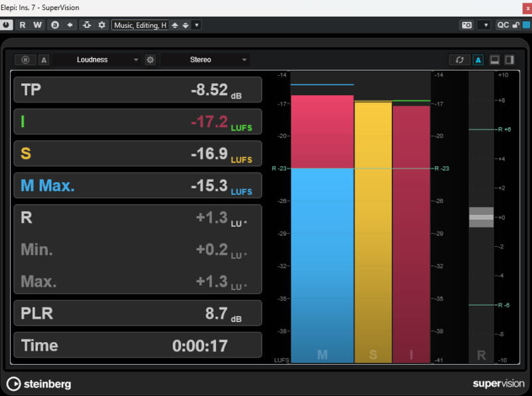The image size is (532, 396).
Task: Toggle the blue A button in the module toolbar
Action: click(478, 60)
